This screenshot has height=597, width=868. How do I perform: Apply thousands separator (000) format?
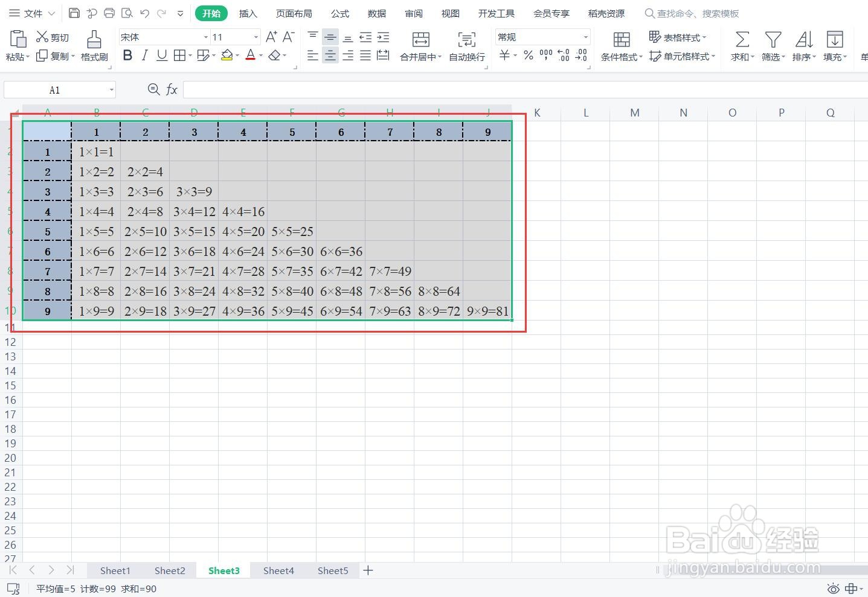click(546, 56)
